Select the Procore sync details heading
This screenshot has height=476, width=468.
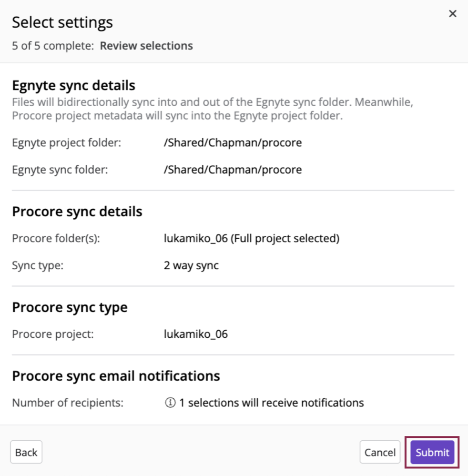[77, 211]
